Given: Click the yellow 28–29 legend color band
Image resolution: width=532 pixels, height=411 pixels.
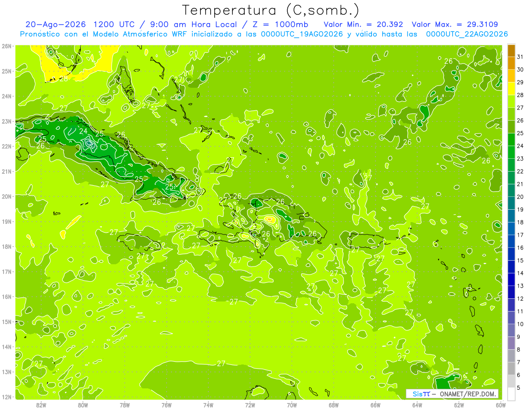Looking at the screenshot, I should (511, 89).
